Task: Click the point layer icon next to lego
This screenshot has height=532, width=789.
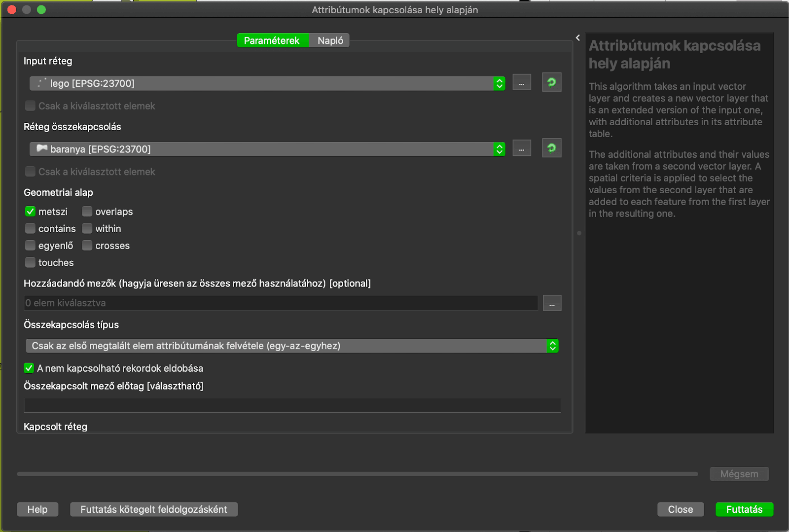Action: (x=42, y=83)
